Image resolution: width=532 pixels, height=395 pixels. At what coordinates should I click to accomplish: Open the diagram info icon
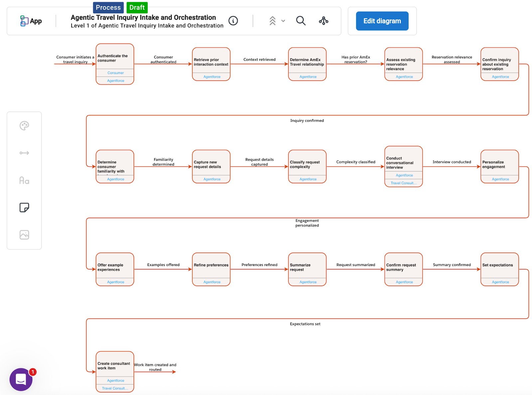pyautogui.click(x=233, y=21)
